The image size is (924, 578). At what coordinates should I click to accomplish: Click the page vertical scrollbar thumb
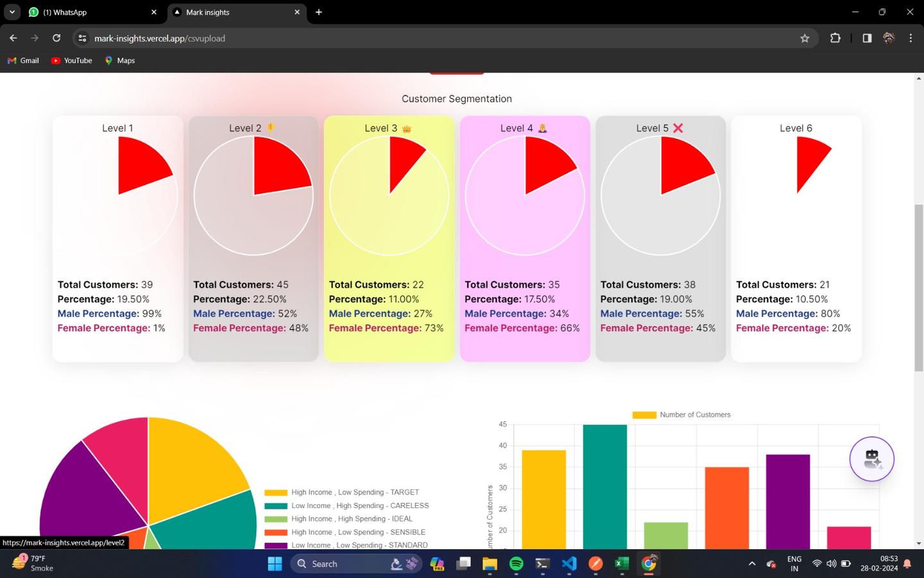pyautogui.click(x=919, y=287)
